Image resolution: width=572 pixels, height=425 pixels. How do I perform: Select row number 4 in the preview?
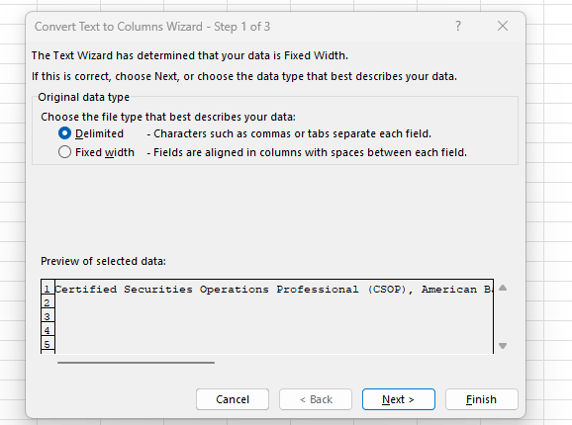[x=47, y=330]
